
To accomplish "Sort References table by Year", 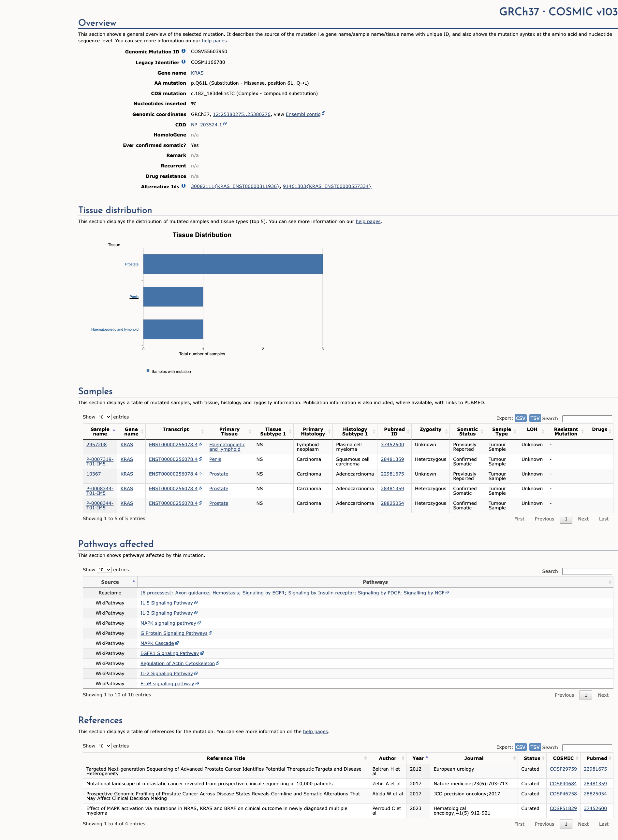I will pyautogui.click(x=418, y=758).
